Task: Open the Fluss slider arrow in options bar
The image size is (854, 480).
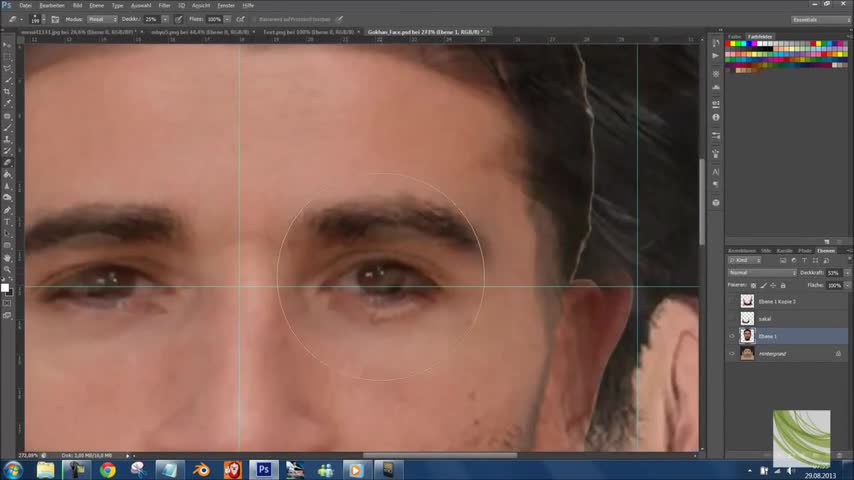Action: click(x=227, y=19)
